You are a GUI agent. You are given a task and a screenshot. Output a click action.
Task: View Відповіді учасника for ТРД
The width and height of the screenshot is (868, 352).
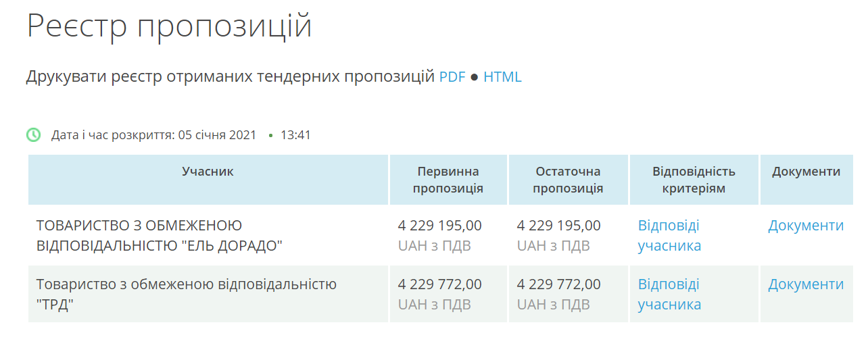pos(669,294)
